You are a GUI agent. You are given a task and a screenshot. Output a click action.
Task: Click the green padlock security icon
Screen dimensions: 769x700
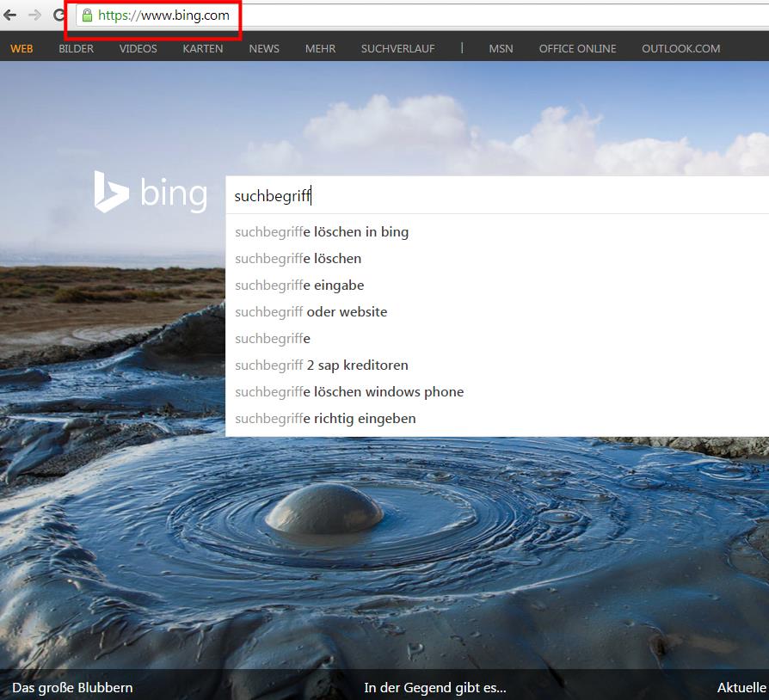pyautogui.click(x=87, y=15)
